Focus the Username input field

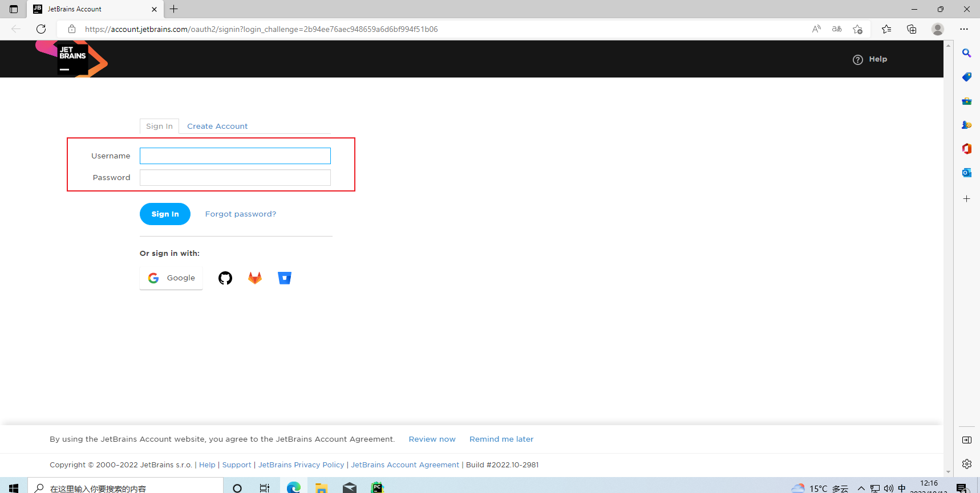pyautogui.click(x=235, y=156)
